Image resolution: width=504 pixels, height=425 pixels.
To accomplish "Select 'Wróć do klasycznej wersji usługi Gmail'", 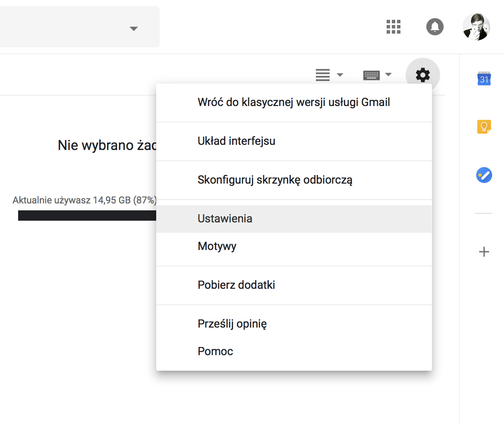I will click(294, 103).
